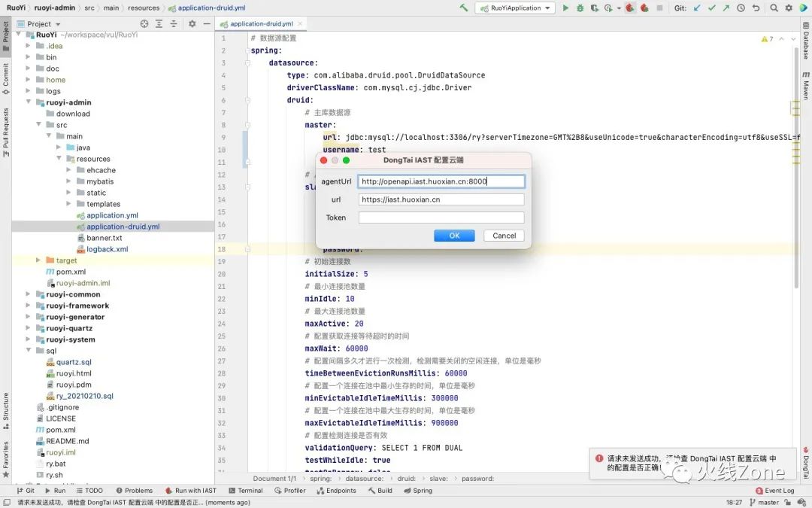812x508 pixels.
Task: Select logback.xml in project tree
Action: pyautogui.click(x=107, y=249)
